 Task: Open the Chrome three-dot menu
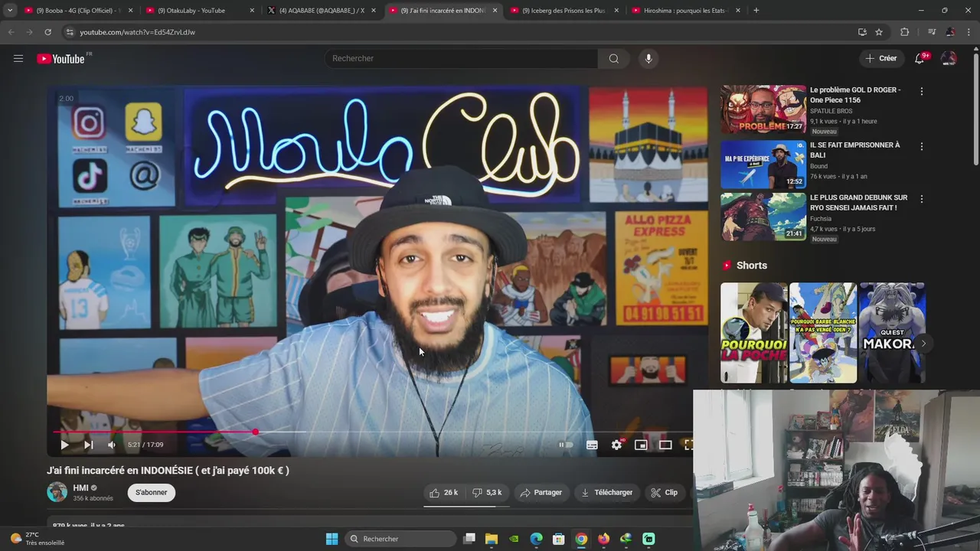coord(969,32)
